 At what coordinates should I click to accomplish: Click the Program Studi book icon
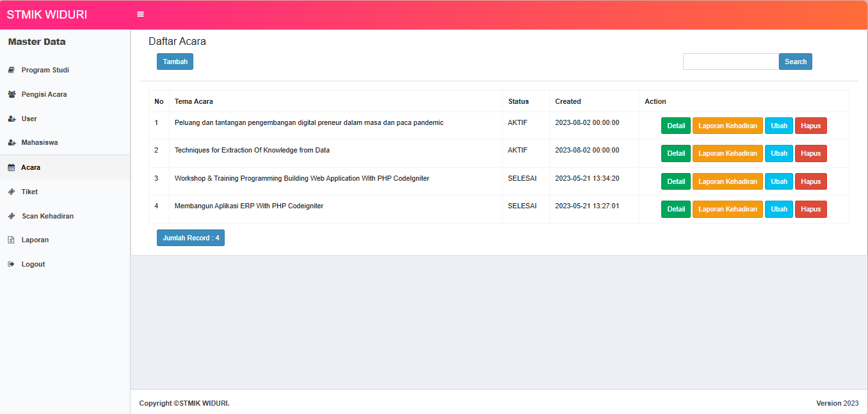pos(11,70)
